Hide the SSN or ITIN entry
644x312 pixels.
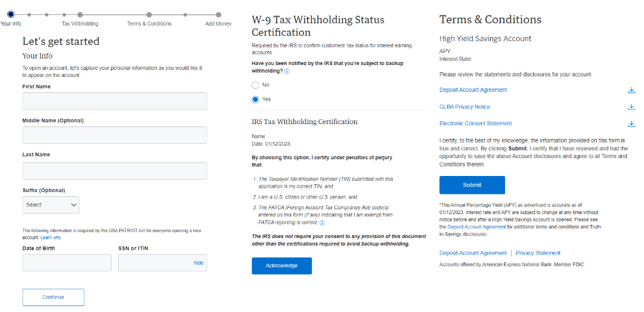tap(199, 263)
